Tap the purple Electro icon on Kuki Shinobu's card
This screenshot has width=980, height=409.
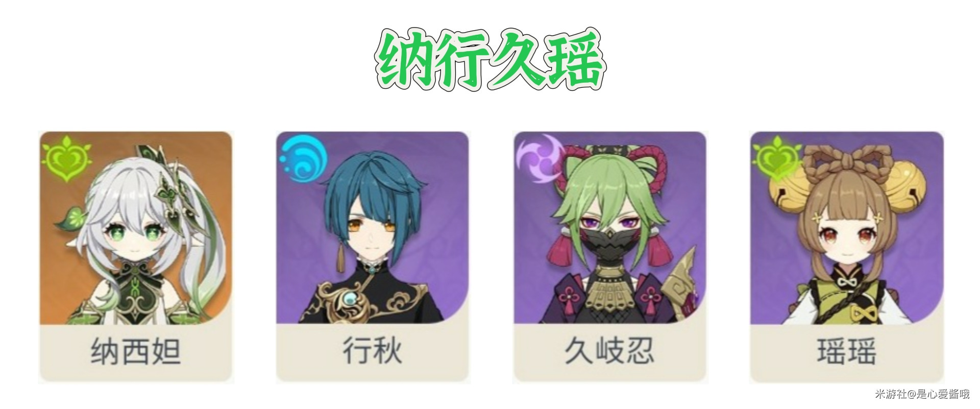[539, 159]
